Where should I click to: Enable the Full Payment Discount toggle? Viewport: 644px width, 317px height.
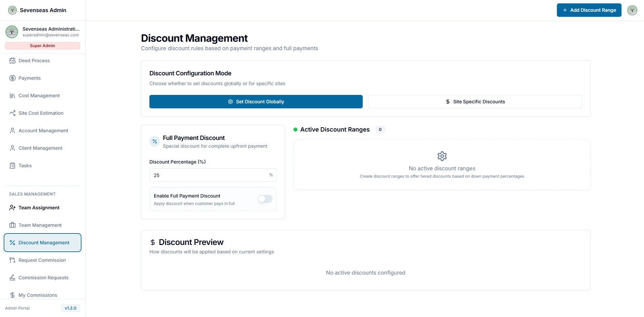coord(265,199)
